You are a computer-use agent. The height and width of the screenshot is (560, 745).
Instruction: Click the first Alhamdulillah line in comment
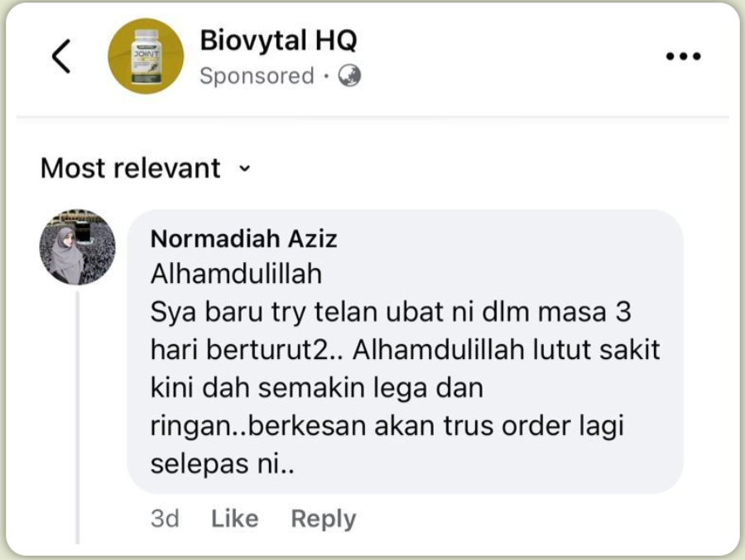point(236,274)
